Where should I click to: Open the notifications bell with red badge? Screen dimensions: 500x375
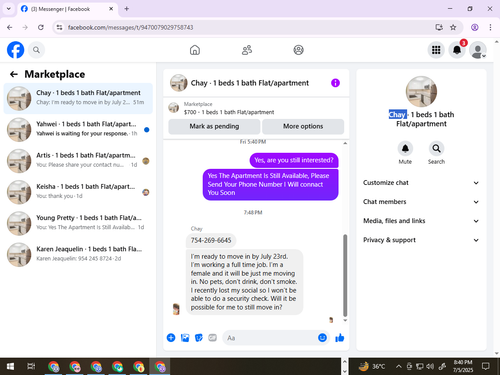(x=457, y=50)
